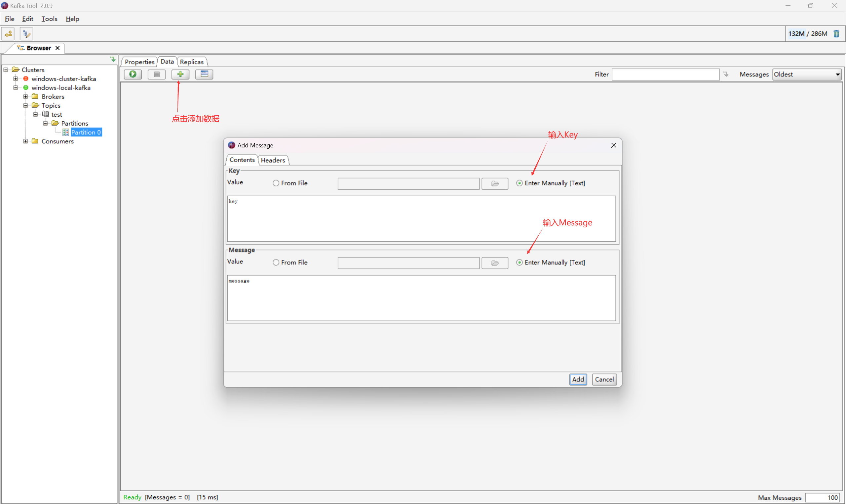Collapse the Topics folder
Image resolution: width=846 pixels, height=504 pixels.
[x=25, y=105]
